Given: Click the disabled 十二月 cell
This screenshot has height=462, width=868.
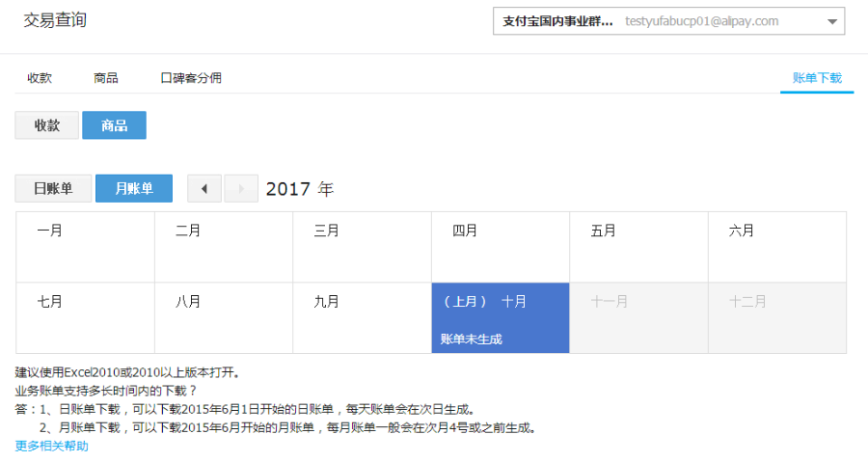Looking at the screenshot, I should (x=777, y=317).
